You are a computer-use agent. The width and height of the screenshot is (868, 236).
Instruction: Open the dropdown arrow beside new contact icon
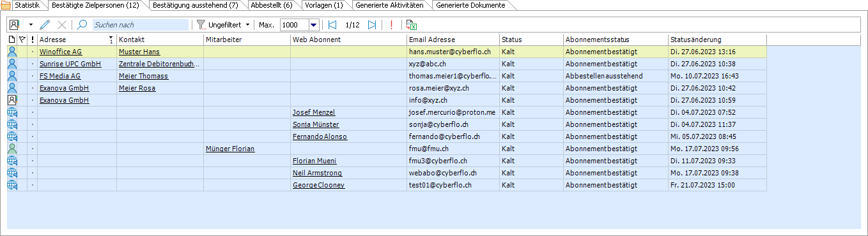point(31,25)
